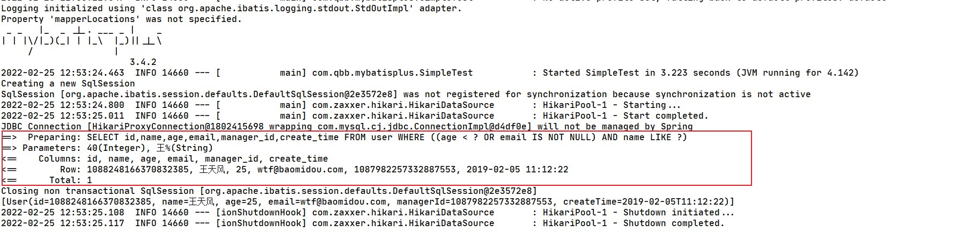Screen dimensions: 980x239
Task: Click the mapperLocations was not specified warning
Action: 121,19
